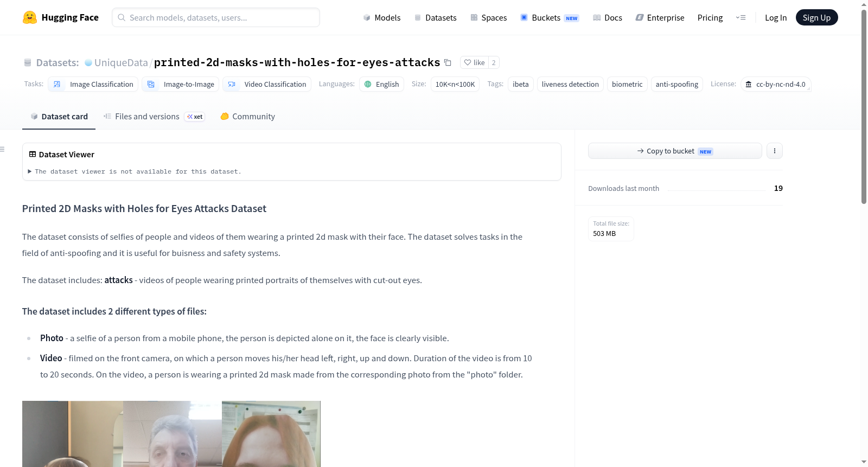Click the Image Classification task icon
868x467 pixels.
pyautogui.click(x=57, y=84)
